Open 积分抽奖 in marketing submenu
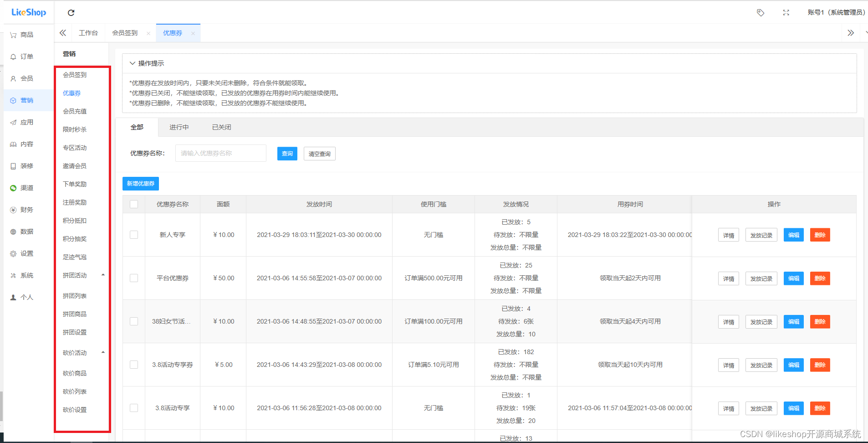 click(75, 239)
